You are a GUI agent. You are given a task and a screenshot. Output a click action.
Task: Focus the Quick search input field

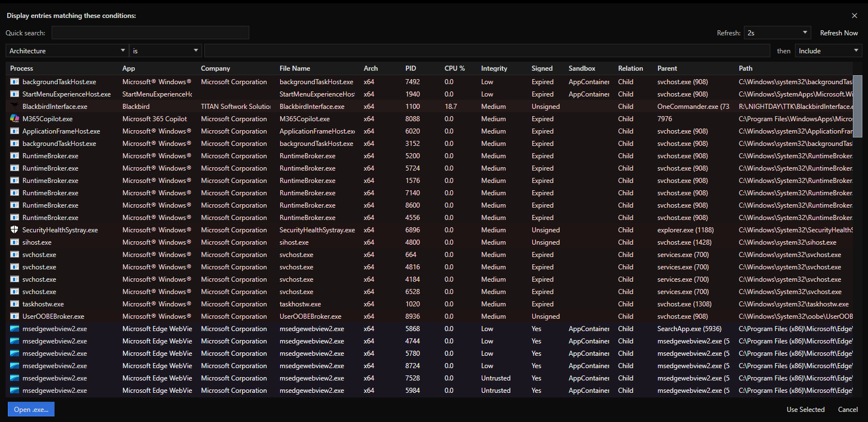click(150, 33)
